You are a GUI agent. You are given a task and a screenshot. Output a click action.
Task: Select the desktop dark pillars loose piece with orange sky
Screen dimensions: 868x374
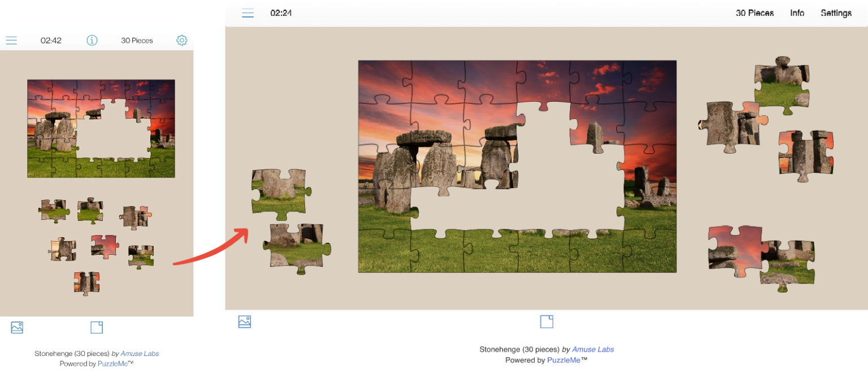[x=806, y=155]
